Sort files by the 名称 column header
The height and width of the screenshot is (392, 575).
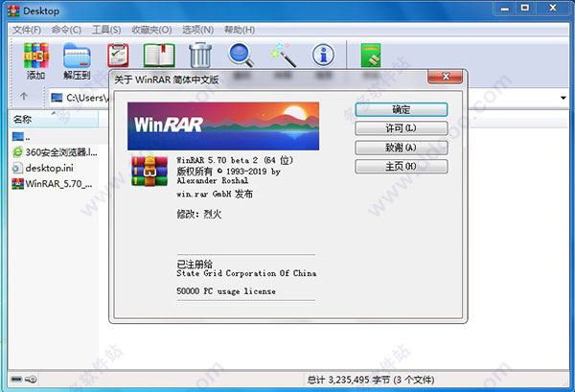click(x=54, y=119)
